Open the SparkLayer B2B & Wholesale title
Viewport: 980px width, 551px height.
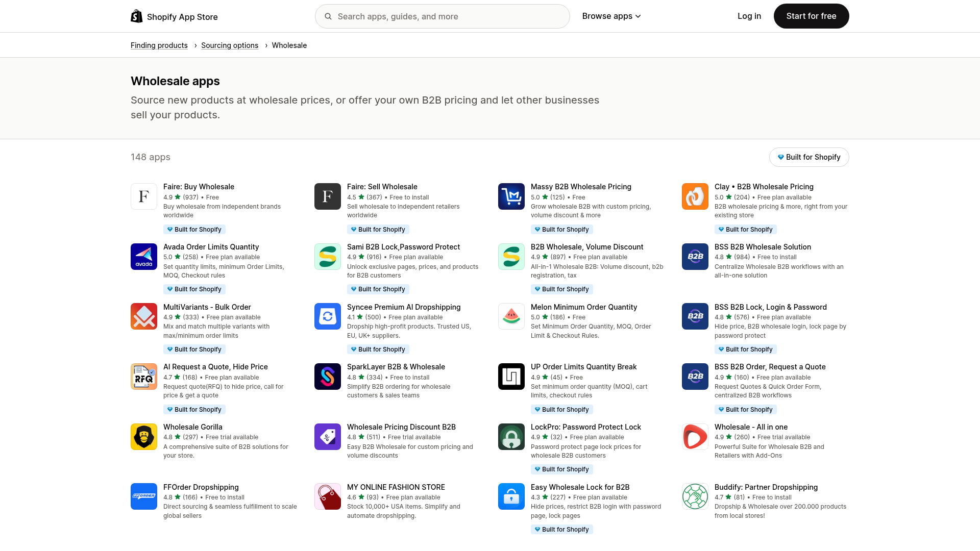[396, 367]
